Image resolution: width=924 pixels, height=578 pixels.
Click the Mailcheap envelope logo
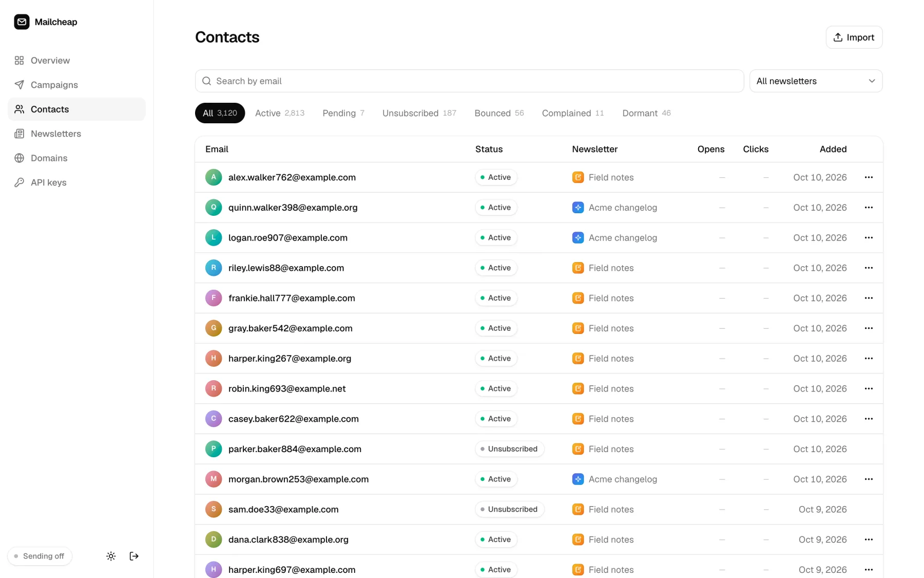coord(22,22)
